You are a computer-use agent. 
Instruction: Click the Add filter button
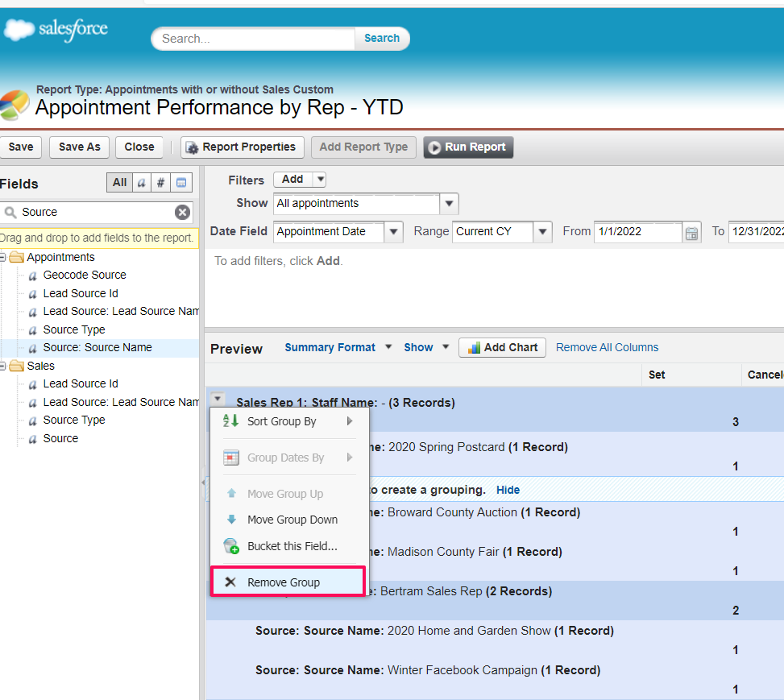[293, 179]
